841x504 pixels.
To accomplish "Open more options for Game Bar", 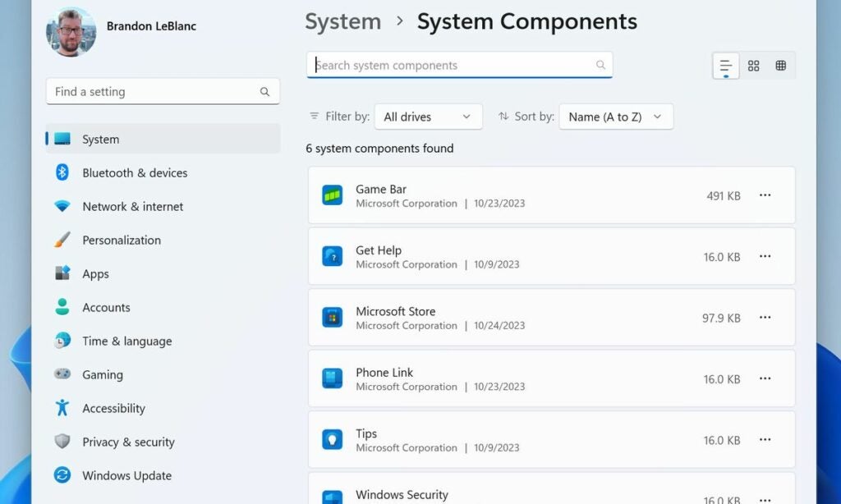I will coord(765,195).
